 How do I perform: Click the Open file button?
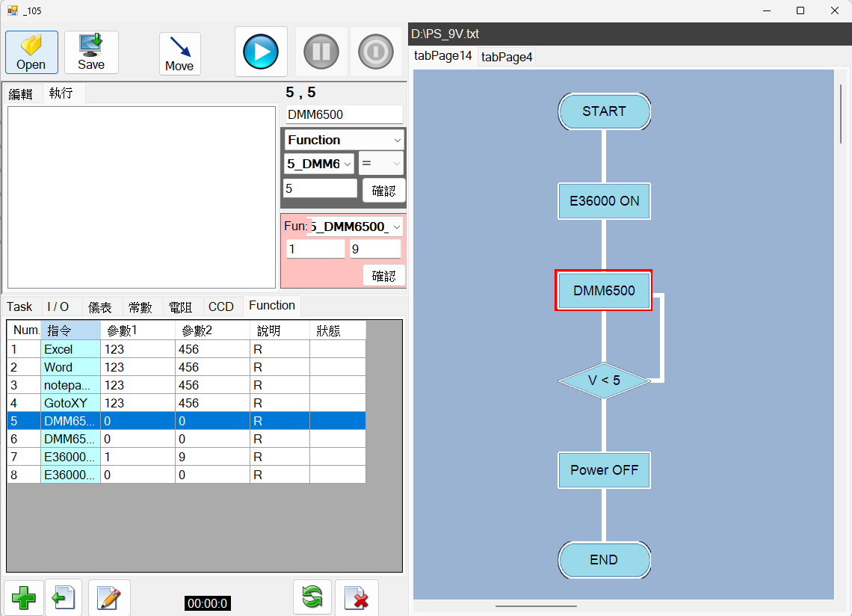tap(31, 52)
